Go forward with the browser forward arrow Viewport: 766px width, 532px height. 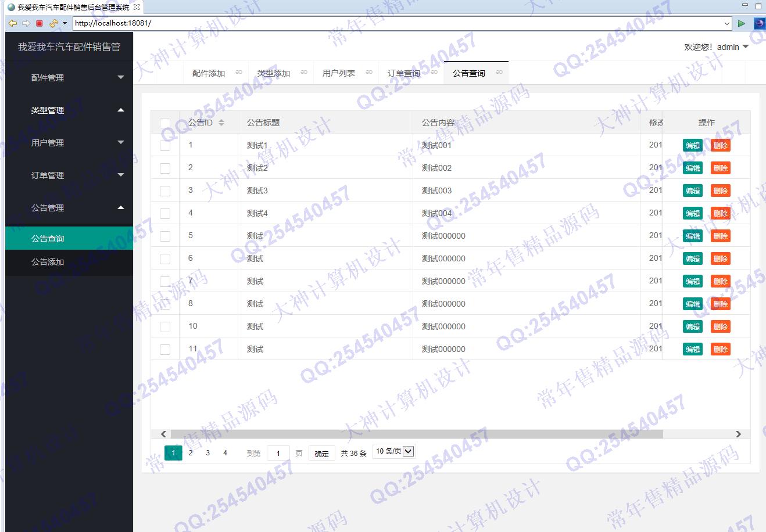pos(26,23)
